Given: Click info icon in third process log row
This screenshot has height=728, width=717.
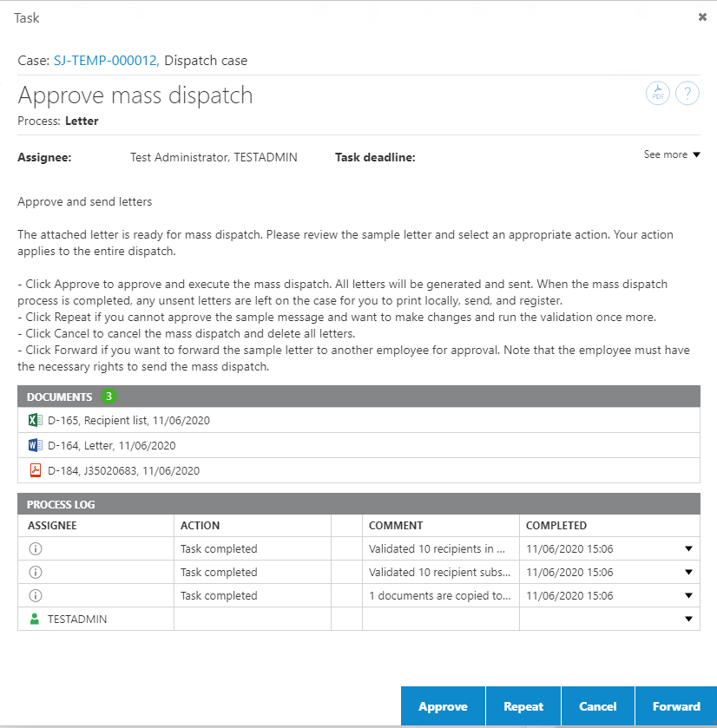Looking at the screenshot, I should coord(36,595).
